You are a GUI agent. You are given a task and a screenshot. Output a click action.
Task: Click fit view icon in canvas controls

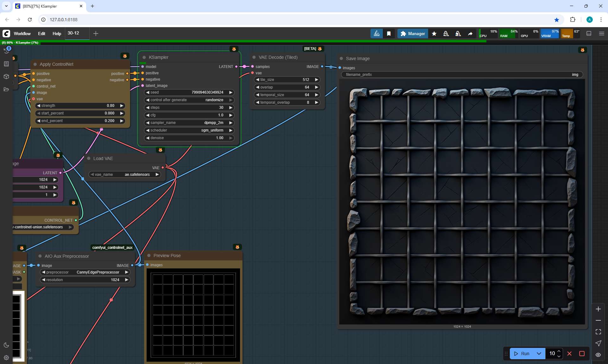pyautogui.click(x=598, y=332)
